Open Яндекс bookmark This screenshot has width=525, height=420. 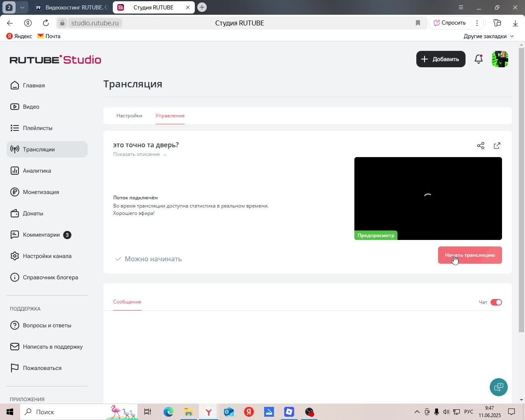19,36
